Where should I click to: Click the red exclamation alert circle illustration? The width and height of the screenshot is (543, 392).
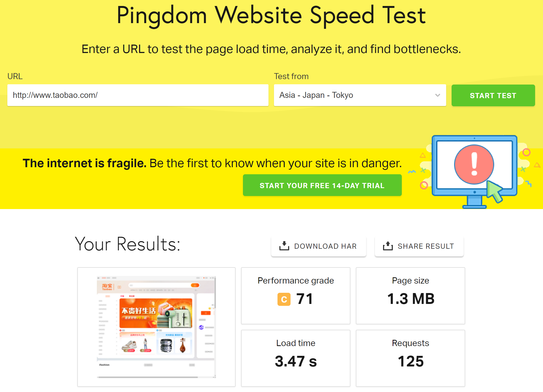(x=474, y=164)
